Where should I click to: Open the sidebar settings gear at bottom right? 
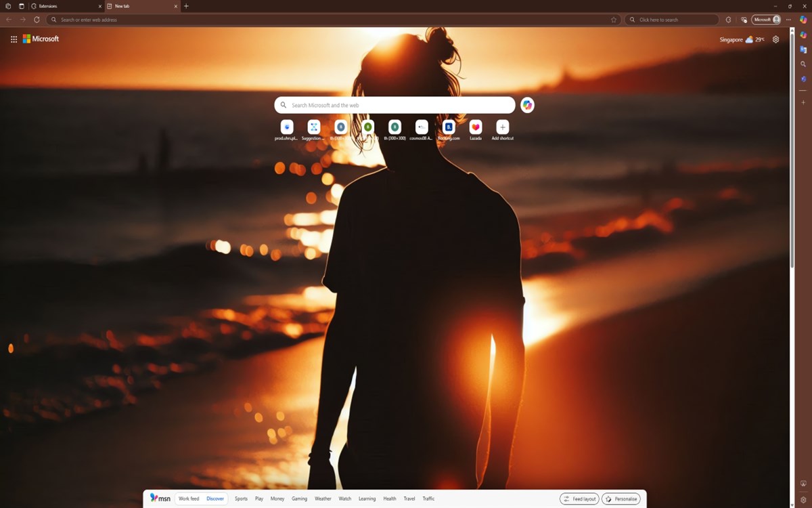[x=803, y=499]
